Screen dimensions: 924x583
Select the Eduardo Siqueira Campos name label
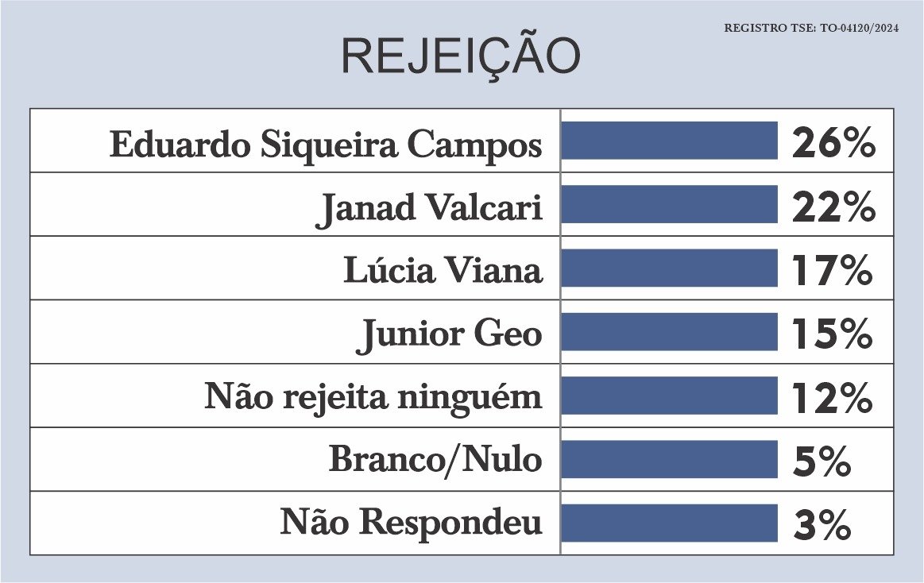pos(325,145)
